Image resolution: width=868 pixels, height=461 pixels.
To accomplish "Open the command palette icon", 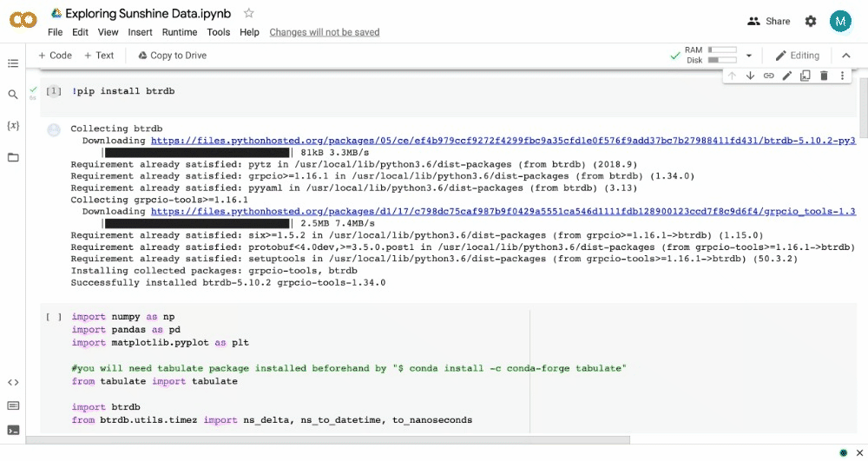I will 13,405.
